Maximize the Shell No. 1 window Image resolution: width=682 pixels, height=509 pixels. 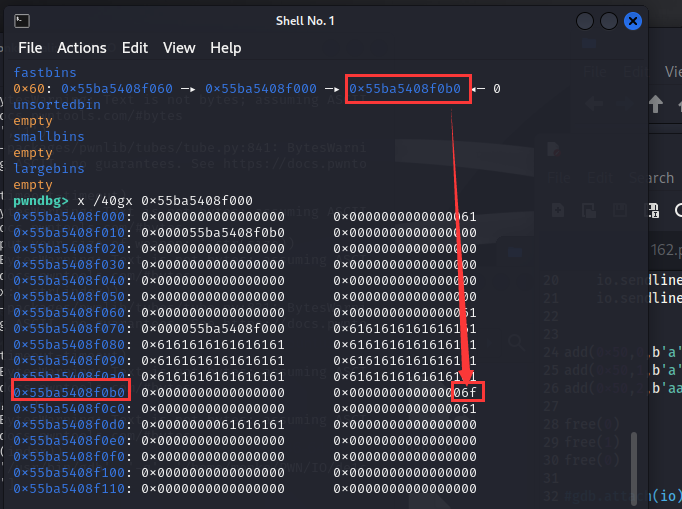(609, 21)
